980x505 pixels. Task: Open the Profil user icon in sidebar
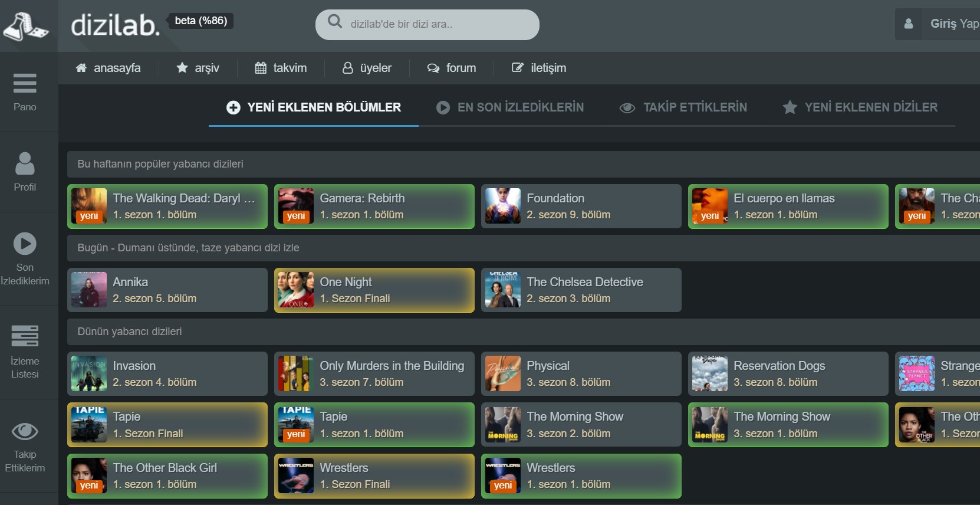point(25,163)
